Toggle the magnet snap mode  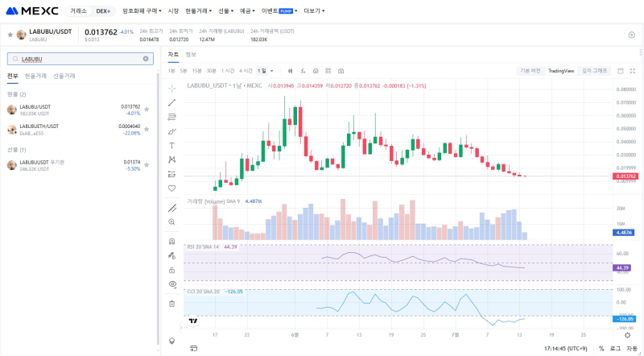(x=172, y=242)
